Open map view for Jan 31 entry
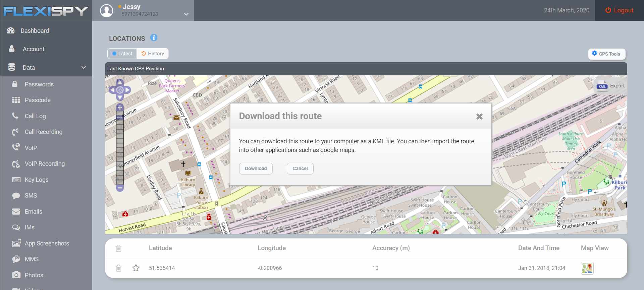Image resolution: width=644 pixels, height=290 pixels. pos(587,268)
